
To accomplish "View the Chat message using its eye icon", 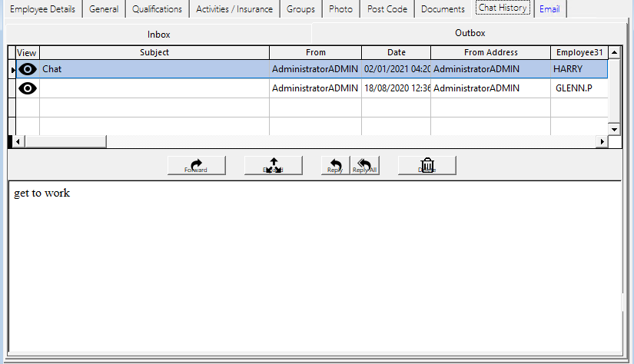I will [x=28, y=69].
